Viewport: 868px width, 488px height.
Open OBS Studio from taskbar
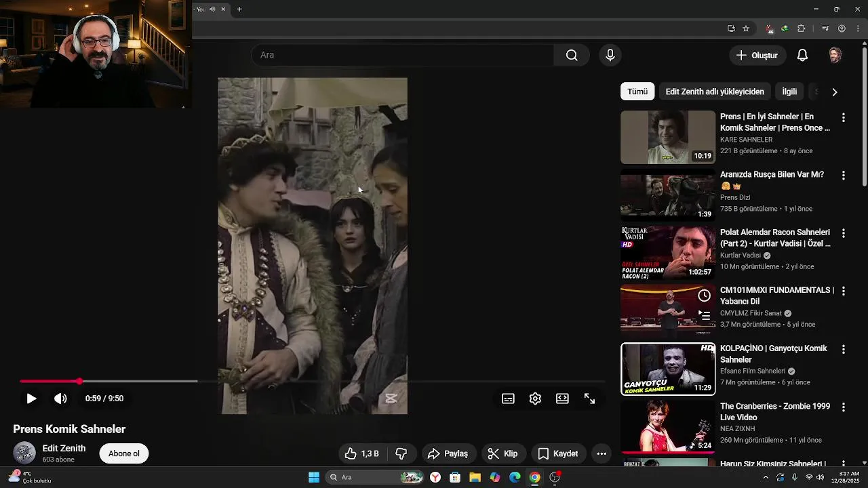click(555, 477)
